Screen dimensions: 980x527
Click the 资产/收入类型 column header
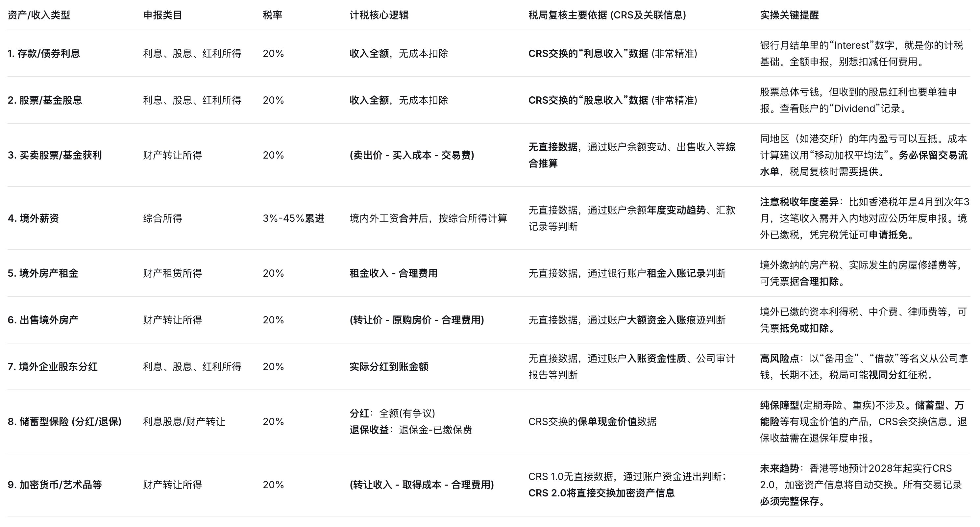[39, 15]
